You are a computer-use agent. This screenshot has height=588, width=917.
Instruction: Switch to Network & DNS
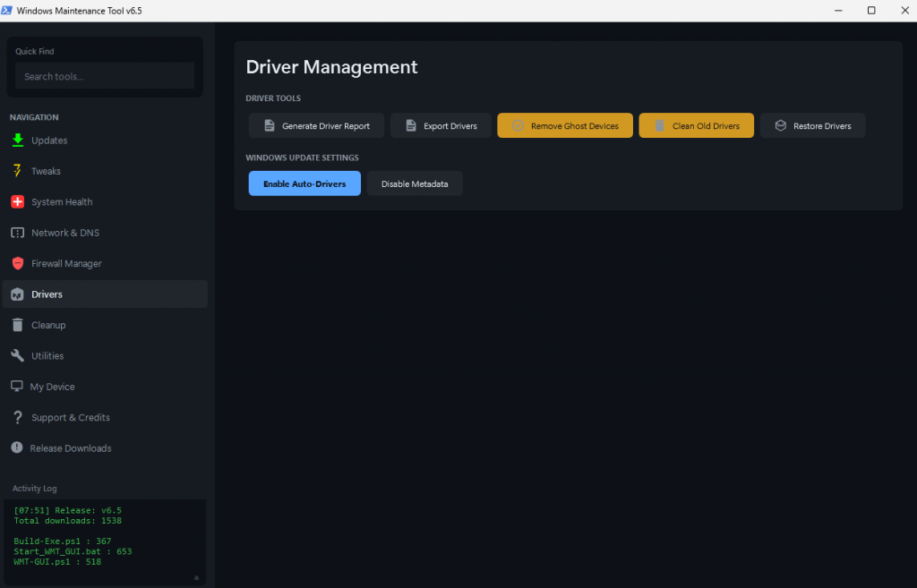106,233
